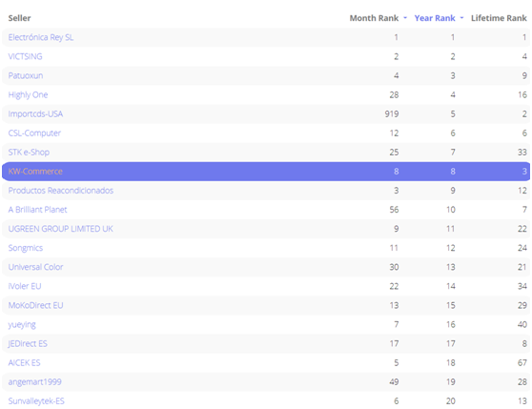Open the VICTSING seller link

point(25,56)
